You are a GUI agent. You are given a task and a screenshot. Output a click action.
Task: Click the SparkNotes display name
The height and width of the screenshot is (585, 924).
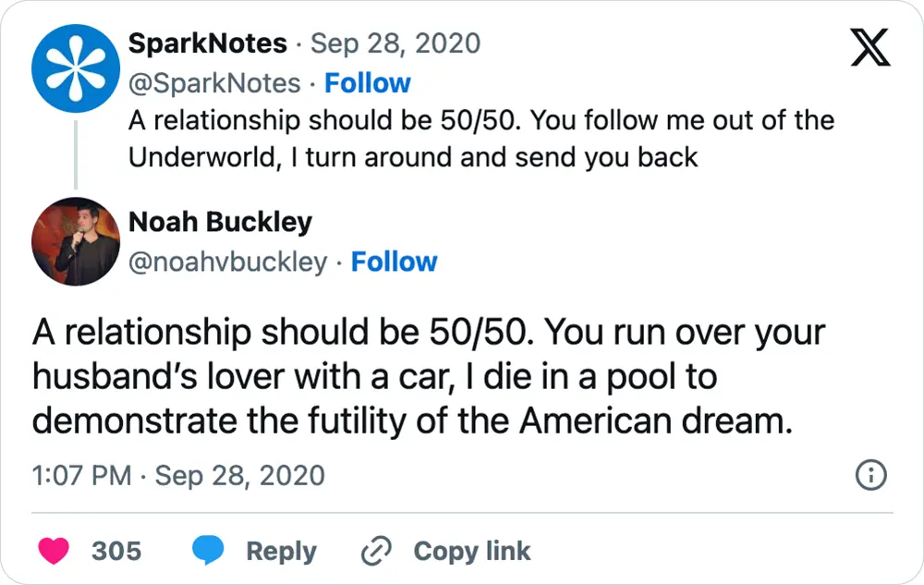coord(209,43)
